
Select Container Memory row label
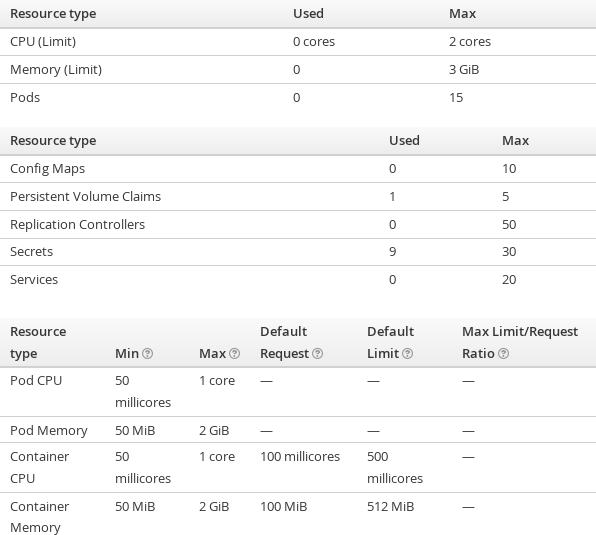(40, 517)
